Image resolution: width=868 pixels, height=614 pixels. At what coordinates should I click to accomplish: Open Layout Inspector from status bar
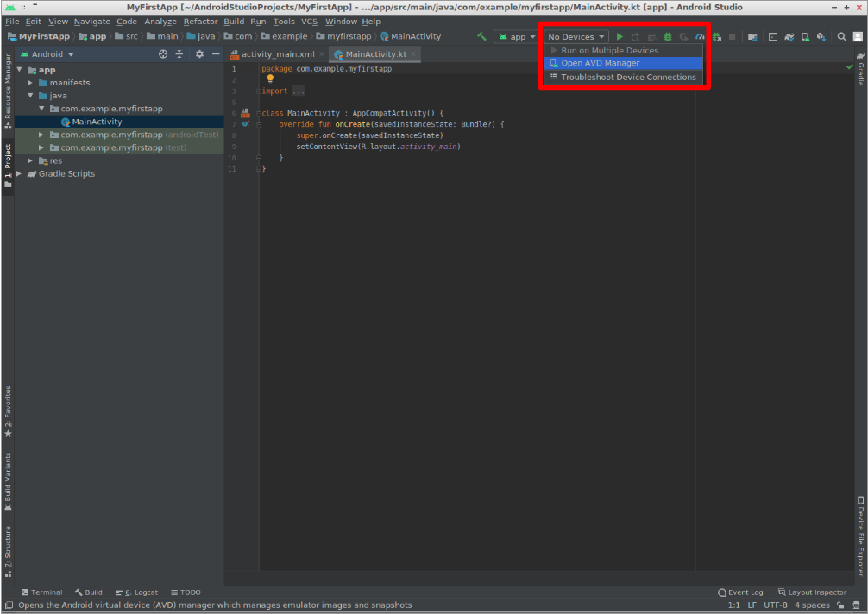coord(812,592)
